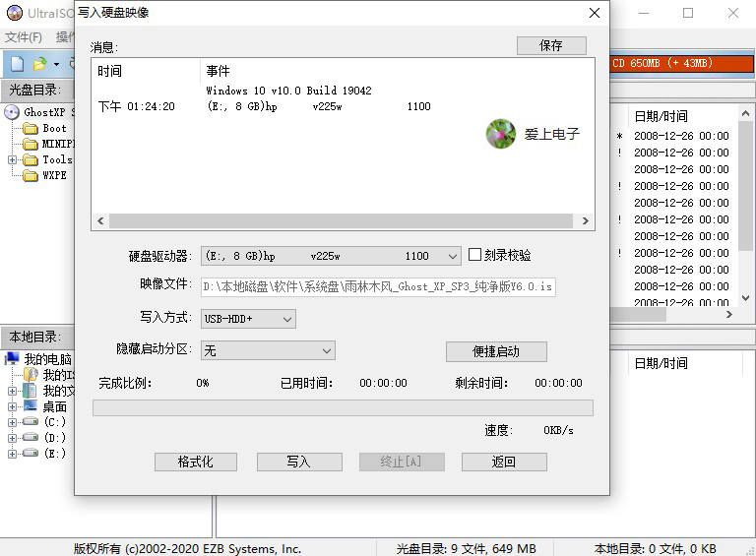Open the dropdown arrow beside the Open icon
The width and height of the screenshot is (756, 556).
56,64
